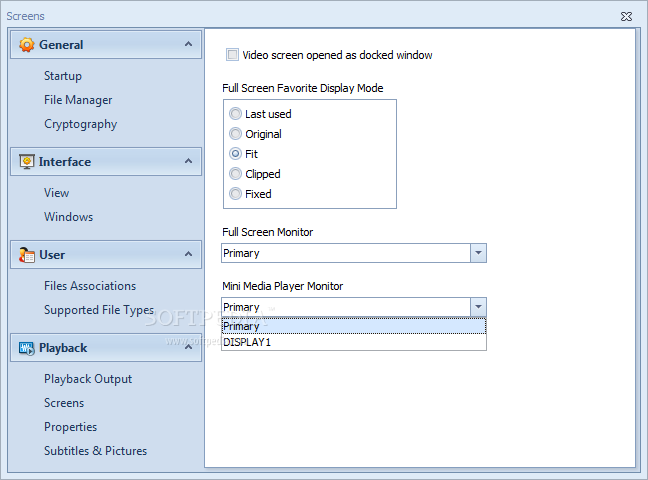Image resolution: width=648 pixels, height=480 pixels.
Task: Collapse the General section chevron
Action: (188, 44)
